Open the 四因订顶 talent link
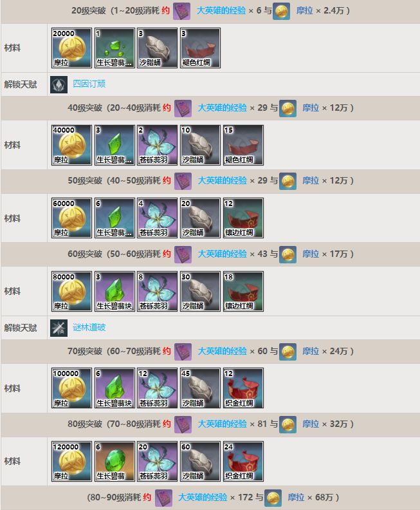The height and width of the screenshot is (510, 420). point(89,84)
